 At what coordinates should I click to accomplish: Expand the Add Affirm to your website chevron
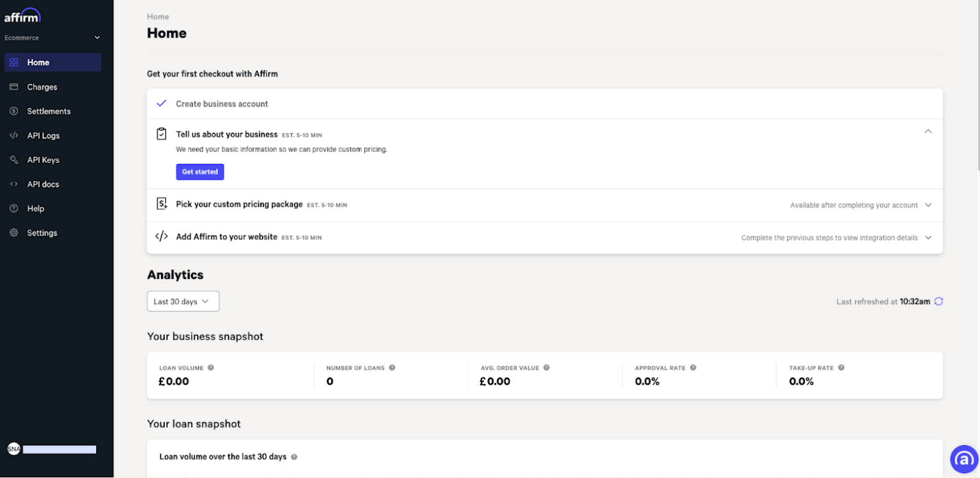pos(928,237)
